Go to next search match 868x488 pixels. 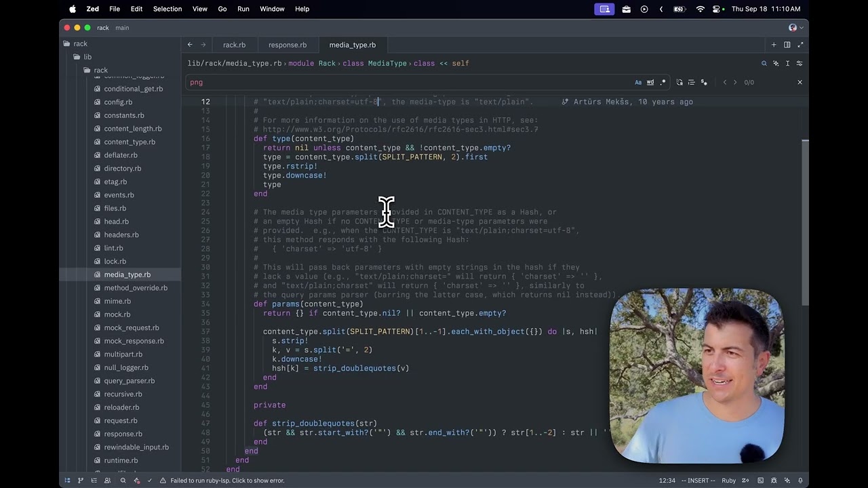pyautogui.click(x=735, y=82)
